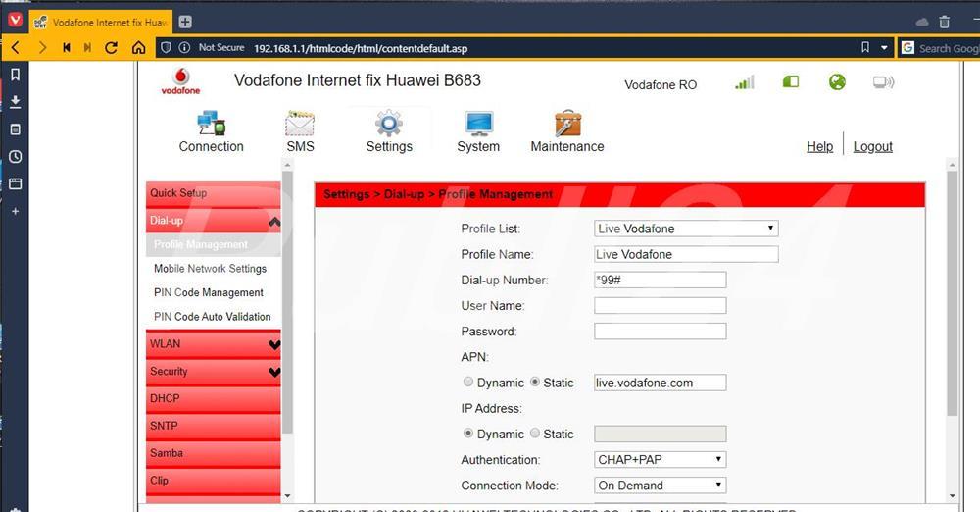Click the fast forward navigation icon
The image size is (980, 512).
click(x=87, y=47)
